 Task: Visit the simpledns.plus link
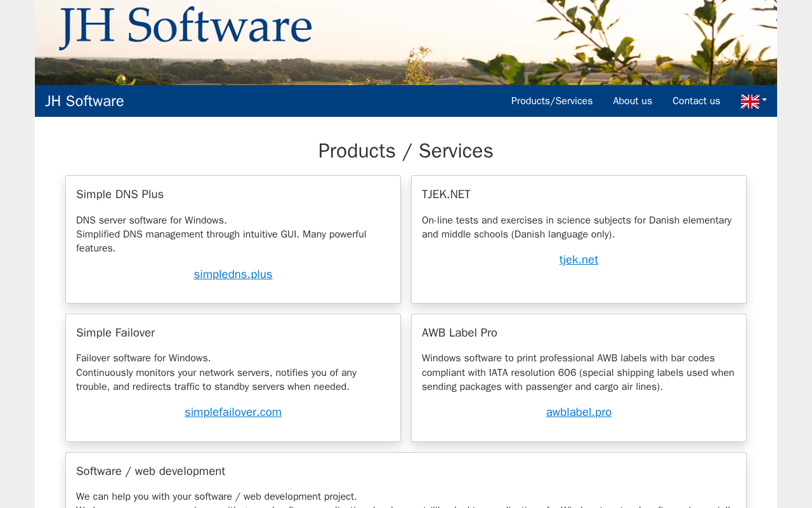pos(233,274)
